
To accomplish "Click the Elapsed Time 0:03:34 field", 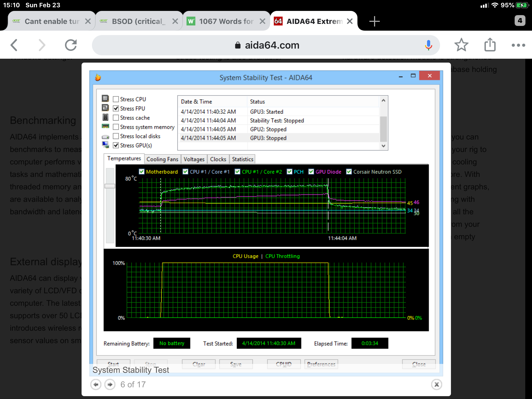I will pos(370,343).
